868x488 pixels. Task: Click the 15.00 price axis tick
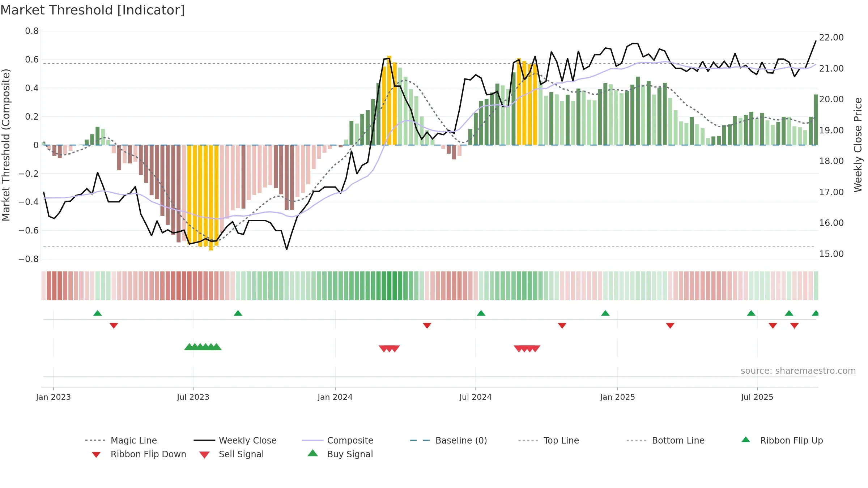click(x=831, y=254)
